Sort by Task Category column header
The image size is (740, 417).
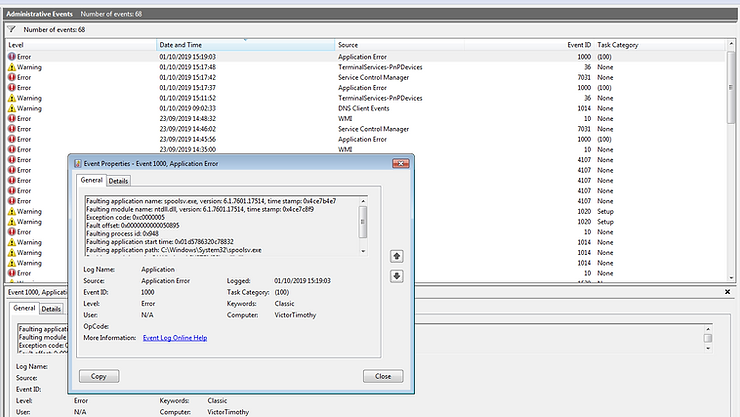point(660,45)
